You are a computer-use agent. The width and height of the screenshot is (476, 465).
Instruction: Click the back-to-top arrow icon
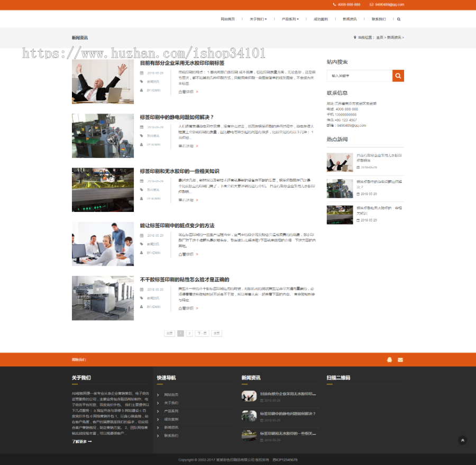pos(463,440)
